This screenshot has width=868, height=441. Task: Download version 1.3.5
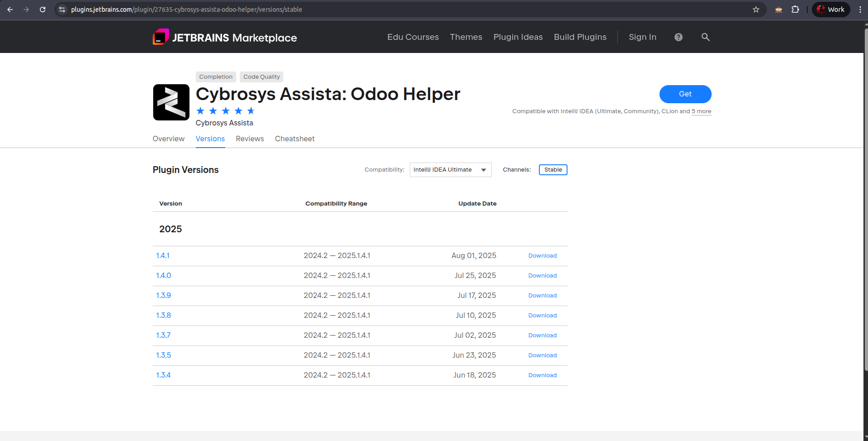click(x=543, y=355)
